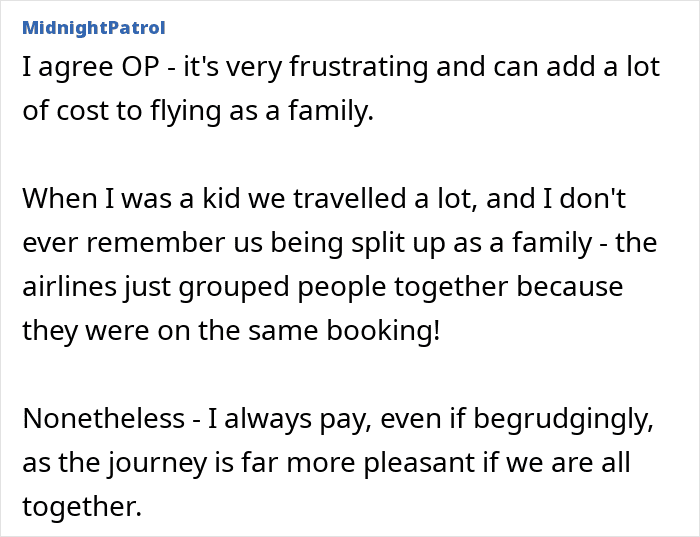Click the text "they were on the same booking!"
700x537 pixels.
(x=231, y=331)
